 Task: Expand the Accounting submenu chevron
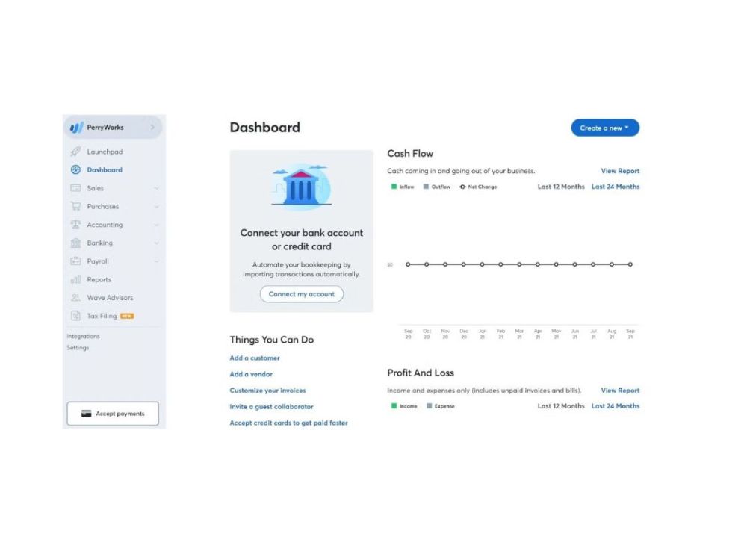click(x=156, y=225)
